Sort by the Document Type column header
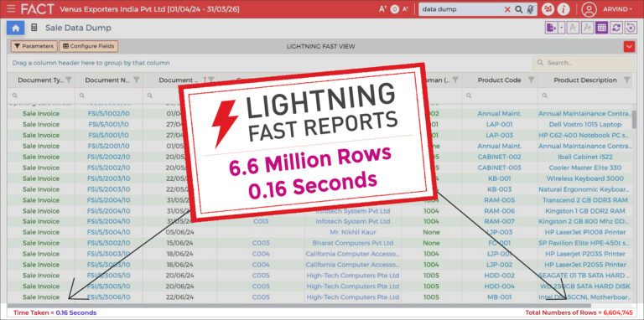The image size is (644, 320). [40, 80]
